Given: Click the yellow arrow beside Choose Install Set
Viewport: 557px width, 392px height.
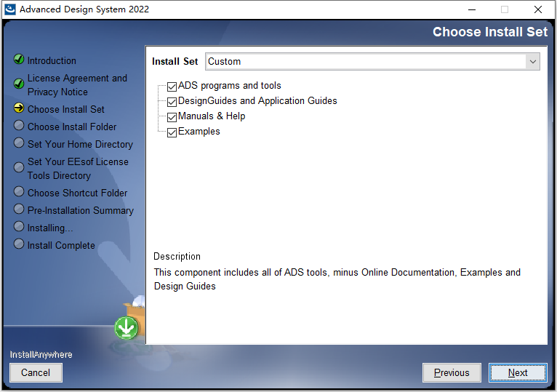Looking at the screenshot, I should coord(19,108).
